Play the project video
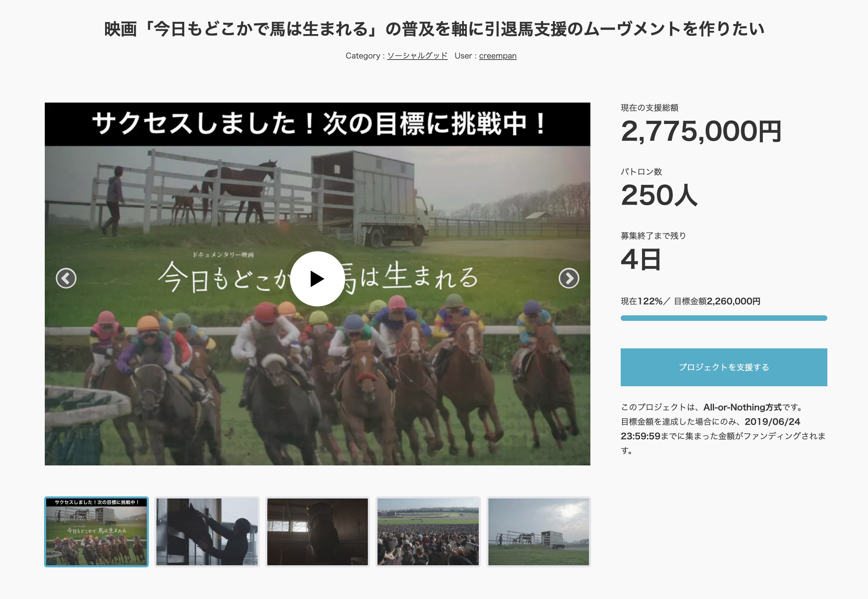 [x=317, y=279]
